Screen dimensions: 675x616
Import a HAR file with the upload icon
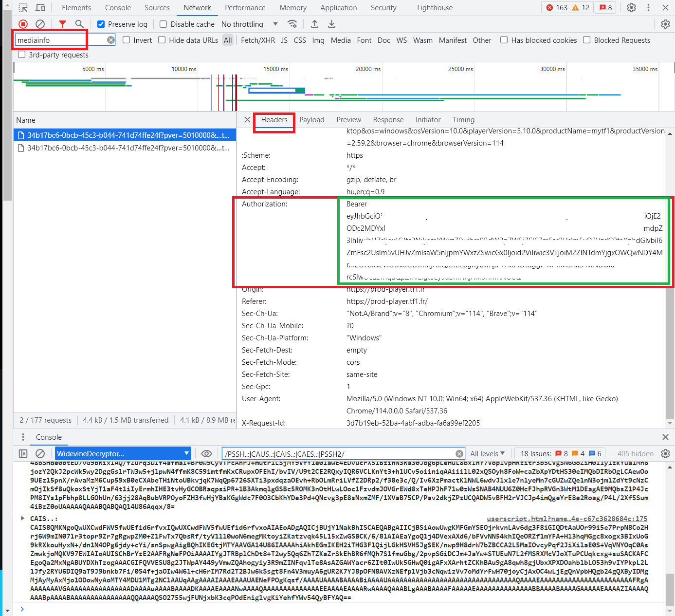[x=315, y=24]
